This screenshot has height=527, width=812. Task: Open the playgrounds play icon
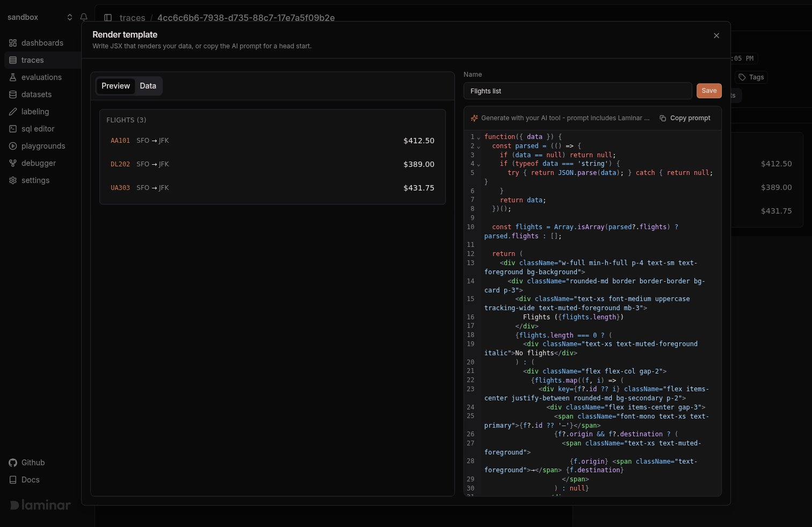coord(13,146)
